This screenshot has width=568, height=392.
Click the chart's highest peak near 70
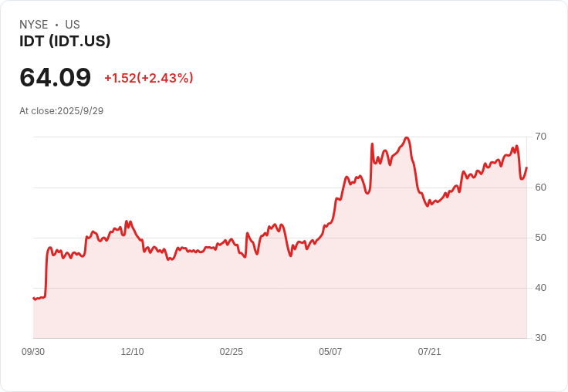point(407,137)
